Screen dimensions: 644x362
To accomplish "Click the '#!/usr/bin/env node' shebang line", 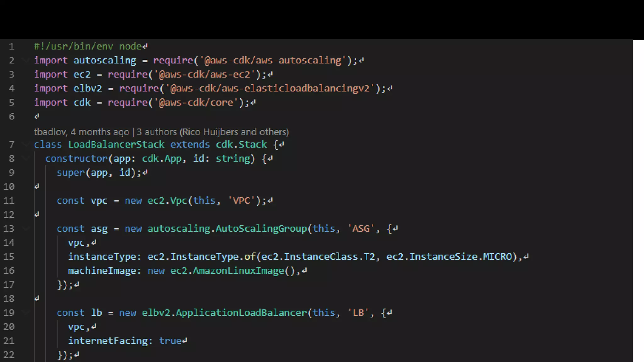I will [88, 47].
